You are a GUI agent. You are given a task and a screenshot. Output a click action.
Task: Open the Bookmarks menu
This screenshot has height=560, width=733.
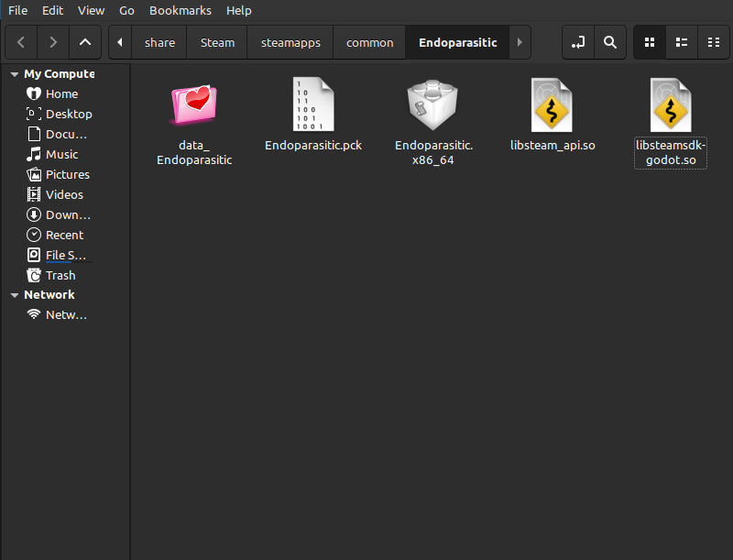181,10
